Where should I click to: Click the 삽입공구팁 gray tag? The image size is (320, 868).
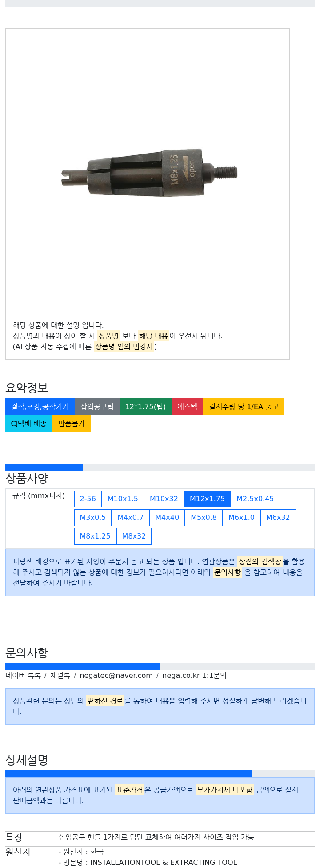[x=97, y=407]
